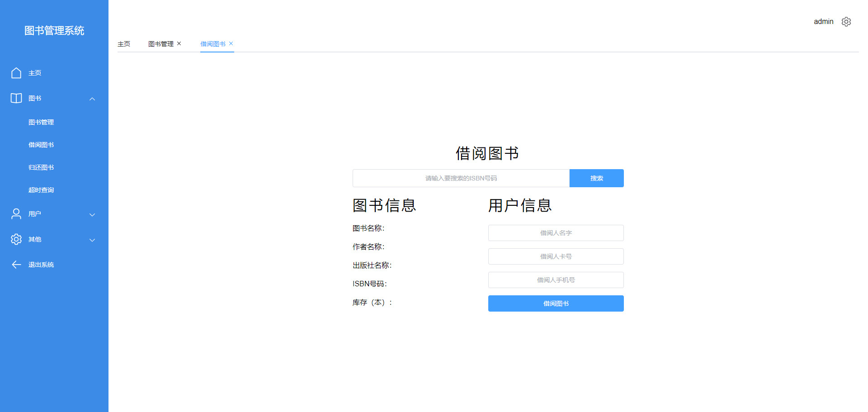The height and width of the screenshot is (412, 868).
Task: Click the left arrow logout icon
Action: point(16,265)
